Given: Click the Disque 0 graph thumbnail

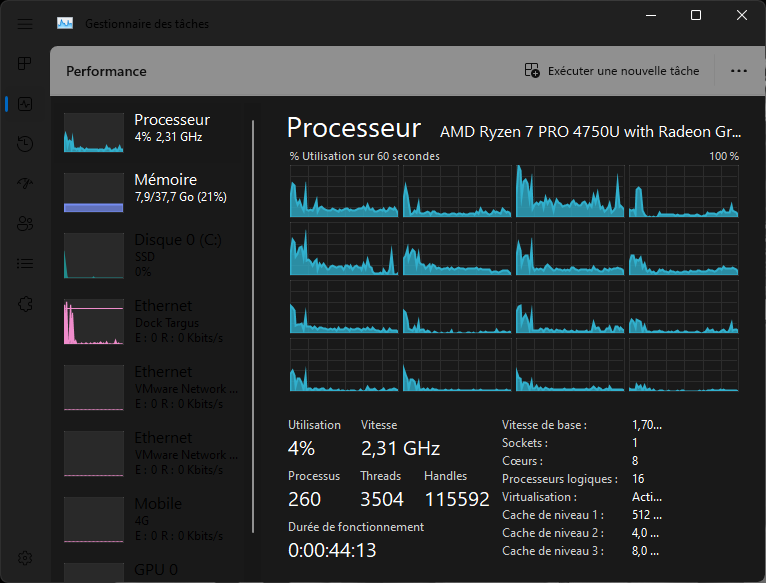Looking at the screenshot, I should pos(93,255).
